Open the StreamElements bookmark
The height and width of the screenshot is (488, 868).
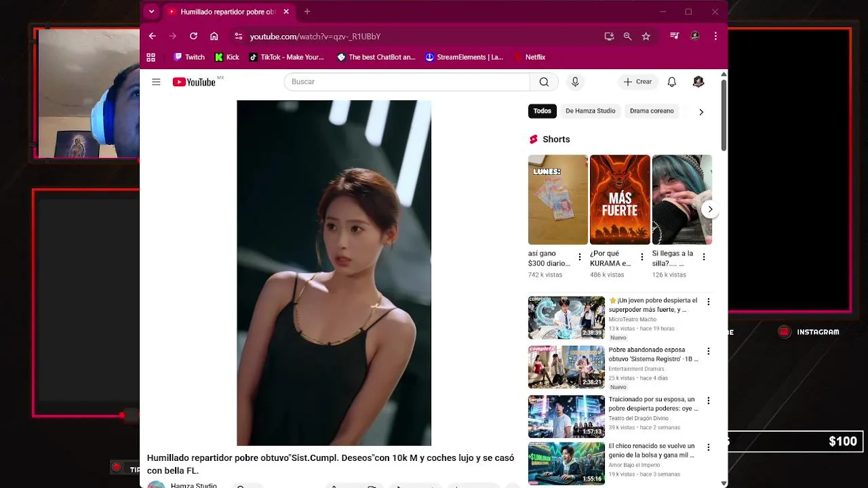tap(465, 57)
